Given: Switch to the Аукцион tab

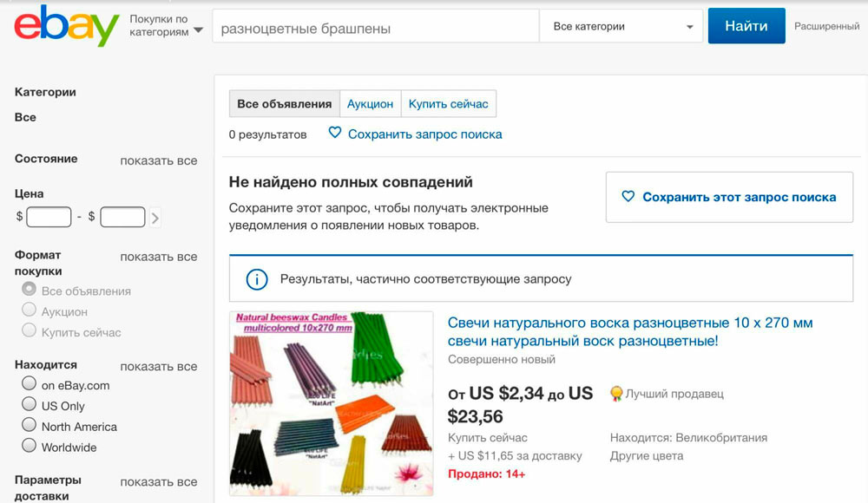Looking at the screenshot, I should pyautogui.click(x=370, y=104).
